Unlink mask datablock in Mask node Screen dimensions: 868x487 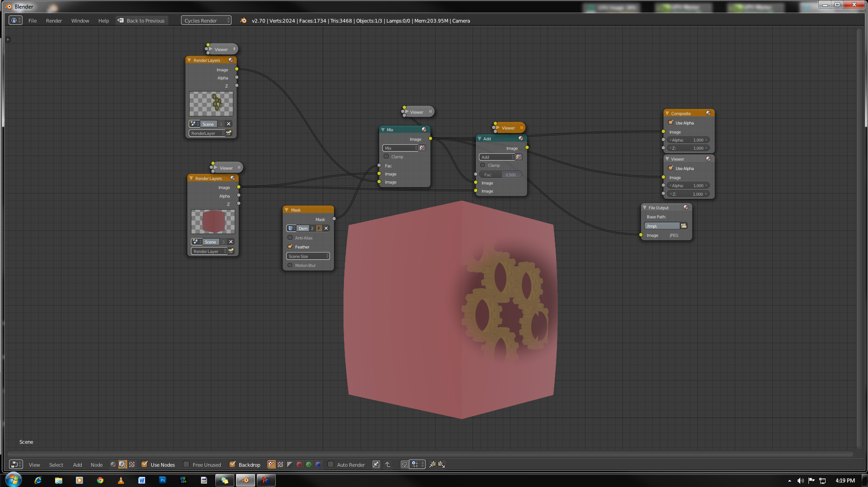pyautogui.click(x=326, y=228)
